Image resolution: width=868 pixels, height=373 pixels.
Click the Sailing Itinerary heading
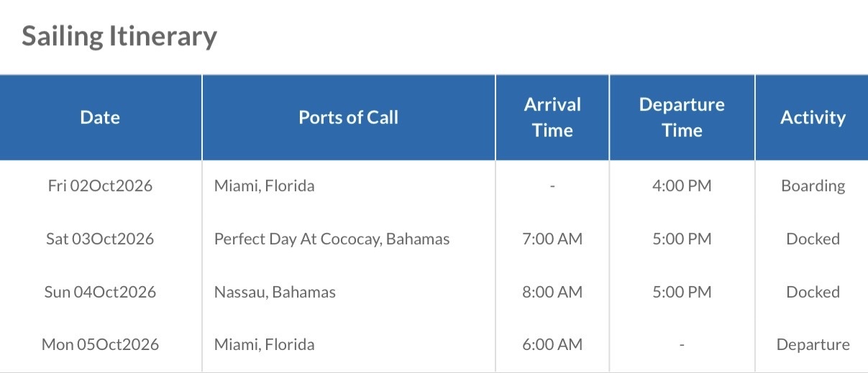119,36
